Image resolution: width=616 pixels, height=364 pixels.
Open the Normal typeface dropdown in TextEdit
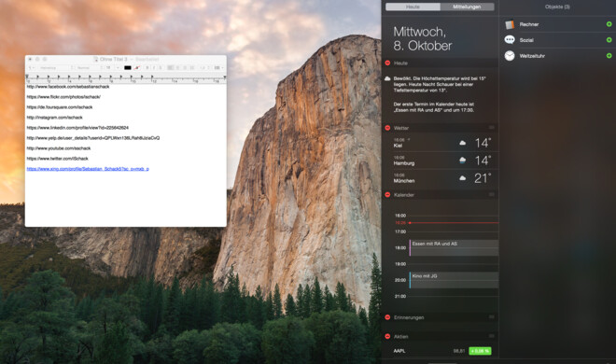click(x=90, y=67)
